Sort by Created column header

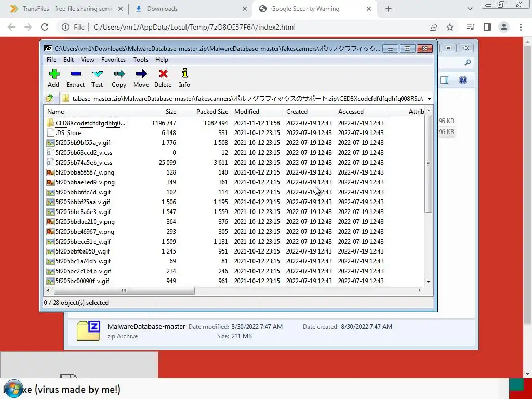pyautogui.click(x=309, y=112)
